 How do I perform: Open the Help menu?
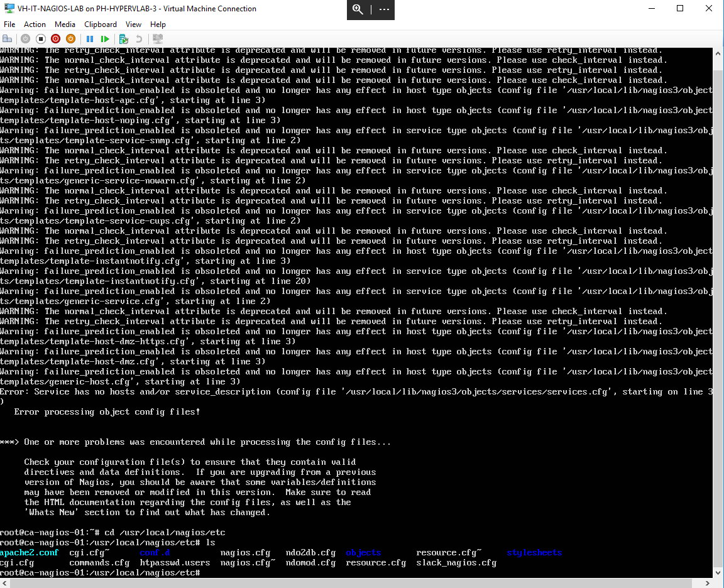pos(158,24)
